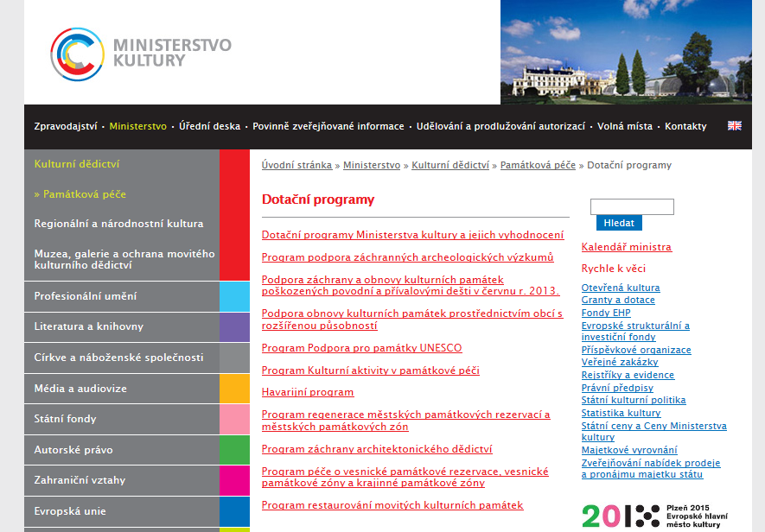Open Regionální a národnostní kultura sidebar item
This screenshot has height=532, width=765.
coord(118,224)
